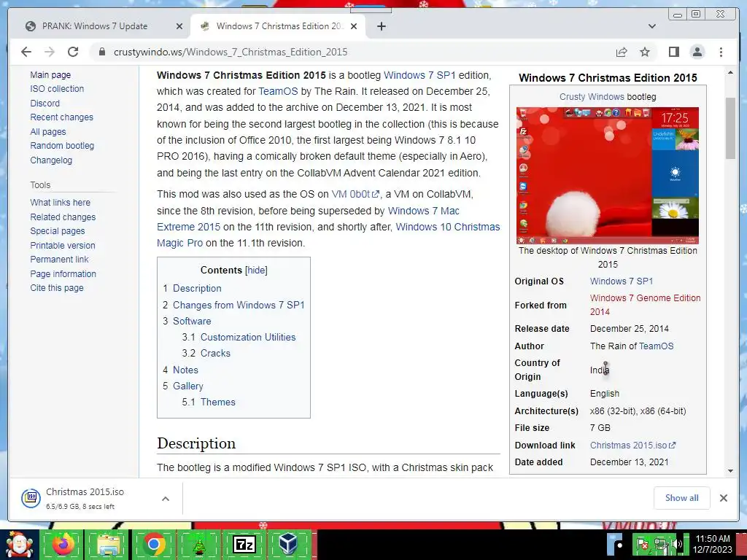Jump to 4 Notes section
747x560 pixels.
click(180, 370)
